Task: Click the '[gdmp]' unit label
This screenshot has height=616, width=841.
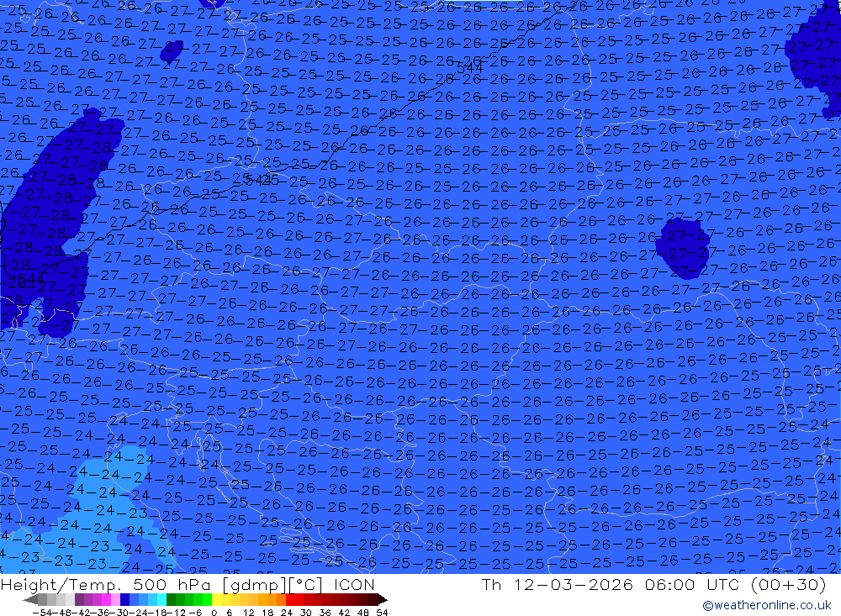Action: 255,584
